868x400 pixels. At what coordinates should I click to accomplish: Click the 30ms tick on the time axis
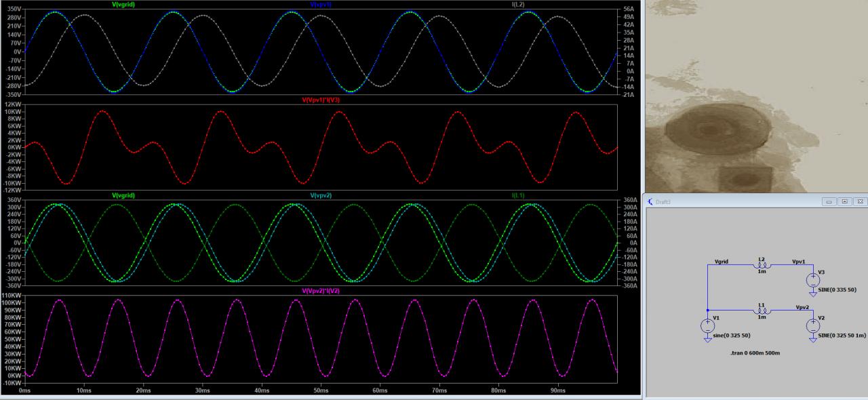[202, 391]
